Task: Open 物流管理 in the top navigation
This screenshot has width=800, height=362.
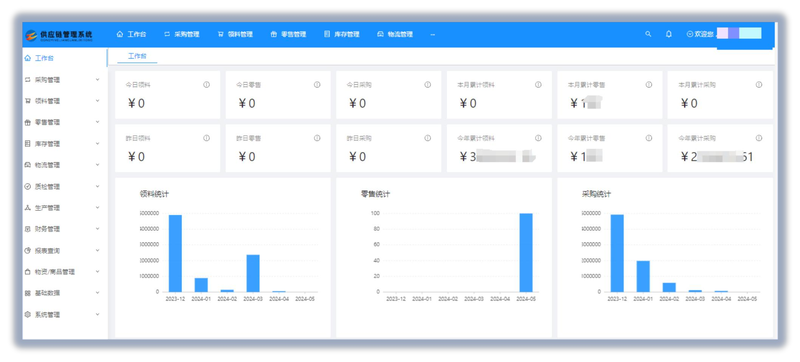Action: (394, 35)
